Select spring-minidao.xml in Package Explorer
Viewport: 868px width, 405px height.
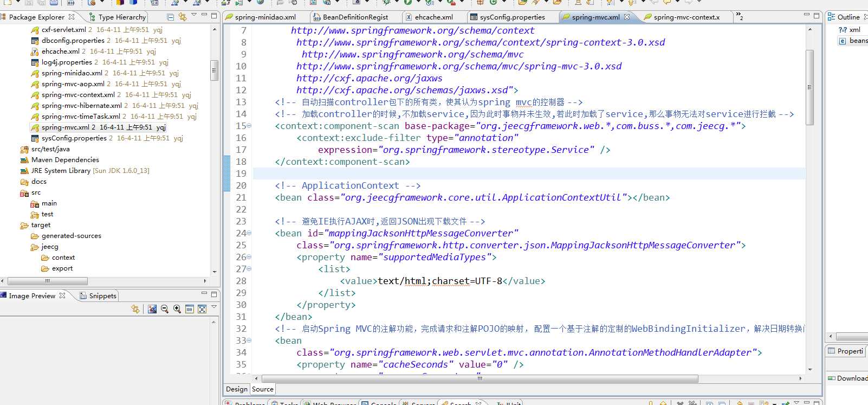[72, 73]
